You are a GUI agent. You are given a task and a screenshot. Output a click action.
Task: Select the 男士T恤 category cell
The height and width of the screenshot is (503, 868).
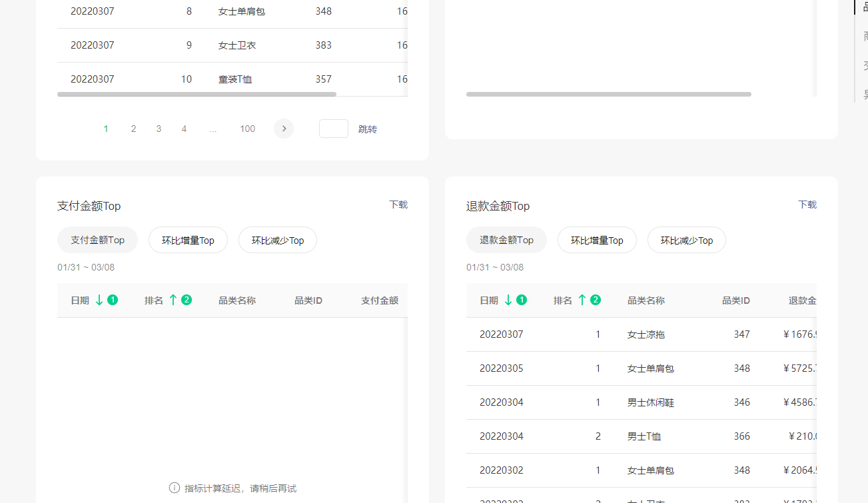coord(644,436)
